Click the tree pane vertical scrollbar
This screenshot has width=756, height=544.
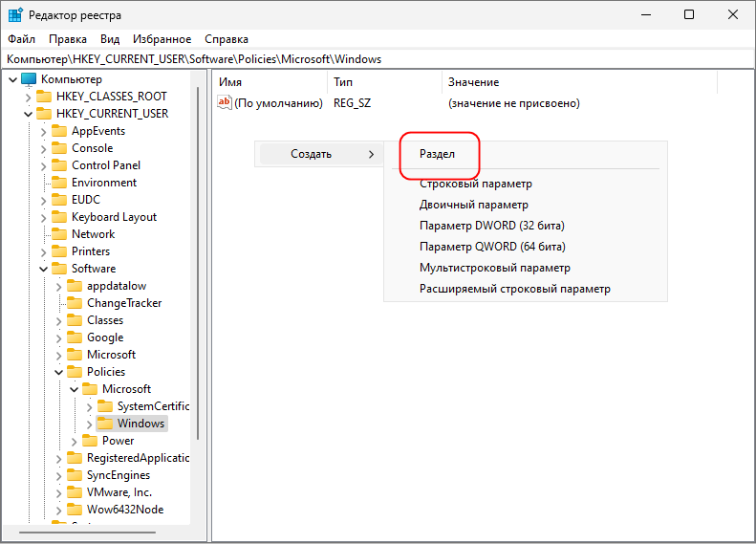200,287
